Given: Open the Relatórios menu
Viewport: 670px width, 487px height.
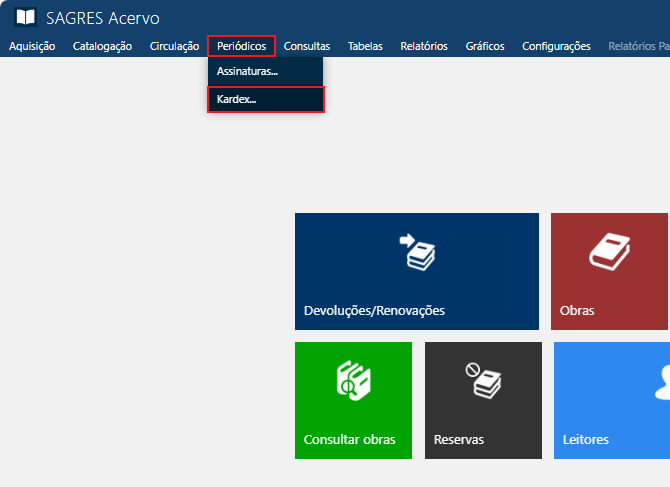Looking at the screenshot, I should click(424, 46).
